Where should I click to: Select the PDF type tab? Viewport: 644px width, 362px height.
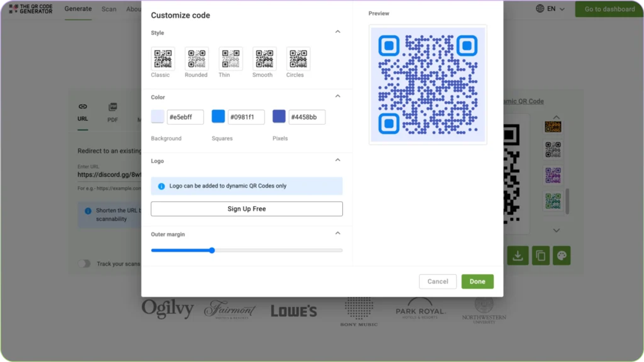pyautogui.click(x=112, y=113)
